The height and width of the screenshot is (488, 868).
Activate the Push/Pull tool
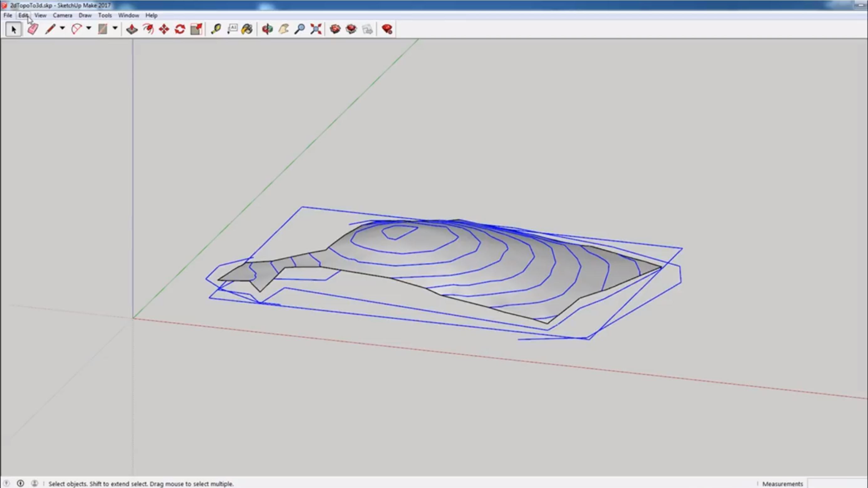[132, 29]
